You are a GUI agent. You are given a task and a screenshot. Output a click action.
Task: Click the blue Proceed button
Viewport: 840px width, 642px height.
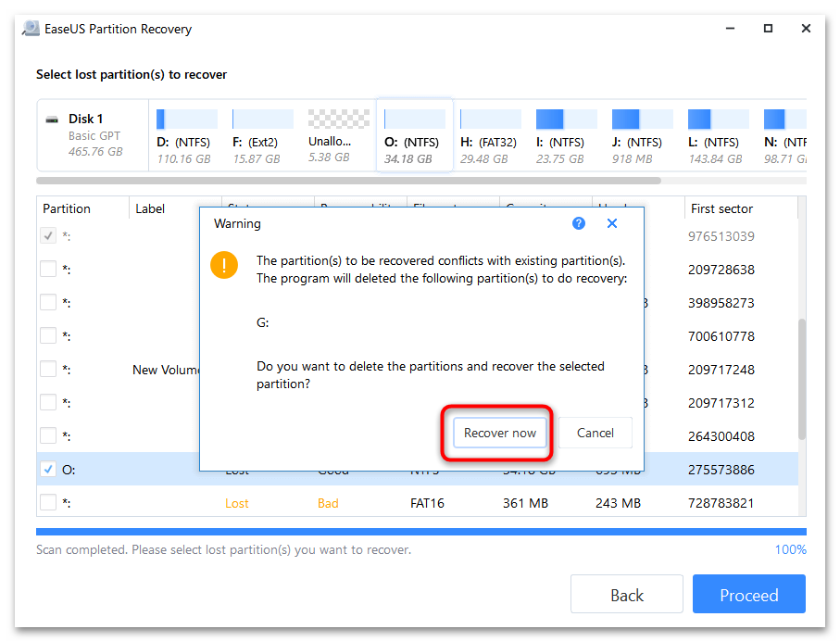[x=749, y=595]
